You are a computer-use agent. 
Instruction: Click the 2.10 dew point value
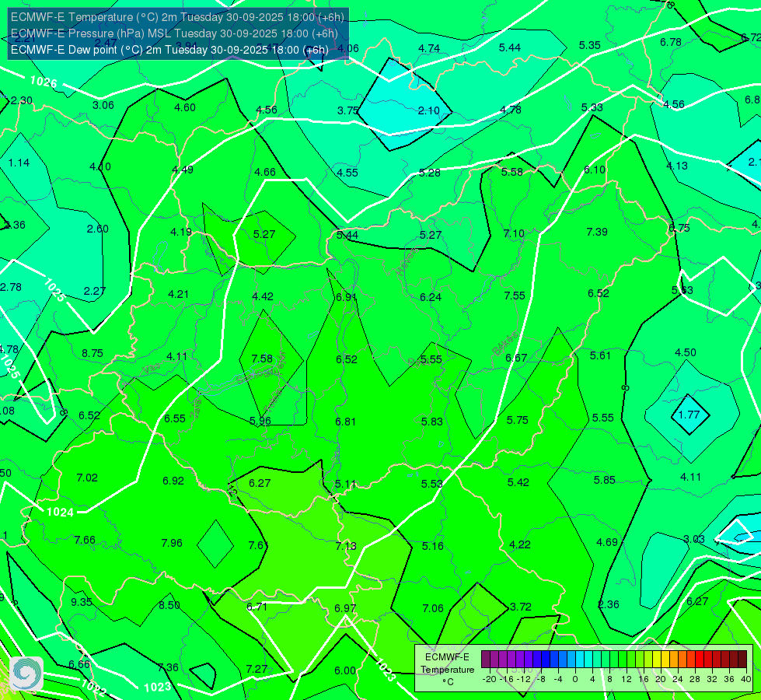tap(428, 110)
